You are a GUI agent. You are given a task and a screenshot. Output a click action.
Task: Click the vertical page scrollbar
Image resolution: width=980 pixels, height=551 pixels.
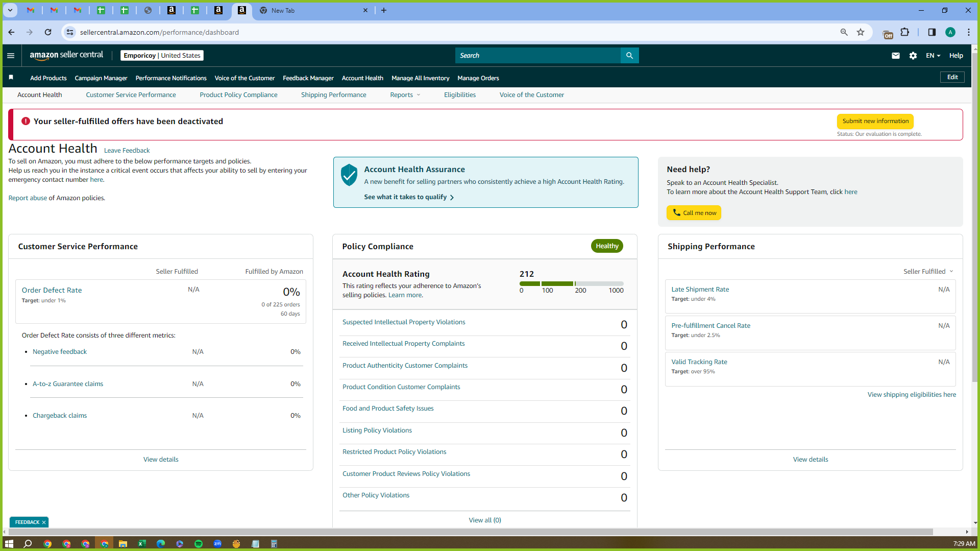[975, 217]
